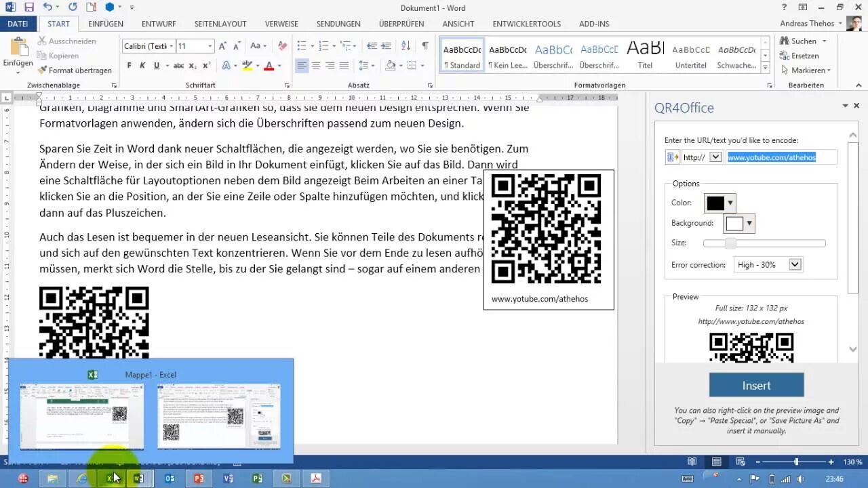
Task: Click Suchen in Bearbeiten group
Action: (802, 41)
